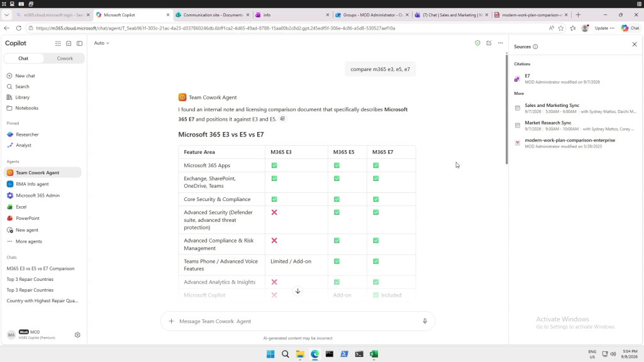Open the modern-work-plan-comparison browser tab

pos(531,15)
